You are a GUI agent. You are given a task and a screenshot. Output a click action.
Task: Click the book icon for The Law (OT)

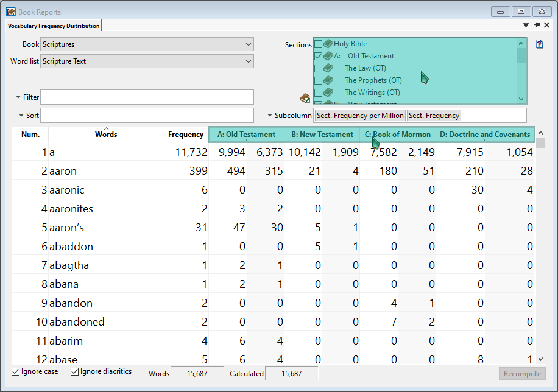click(328, 68)
